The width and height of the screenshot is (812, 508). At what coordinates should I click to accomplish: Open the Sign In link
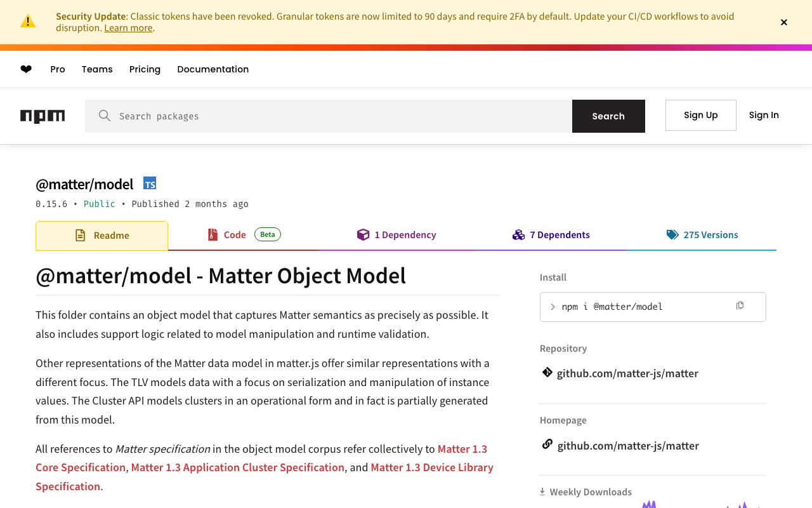(764, 115)
